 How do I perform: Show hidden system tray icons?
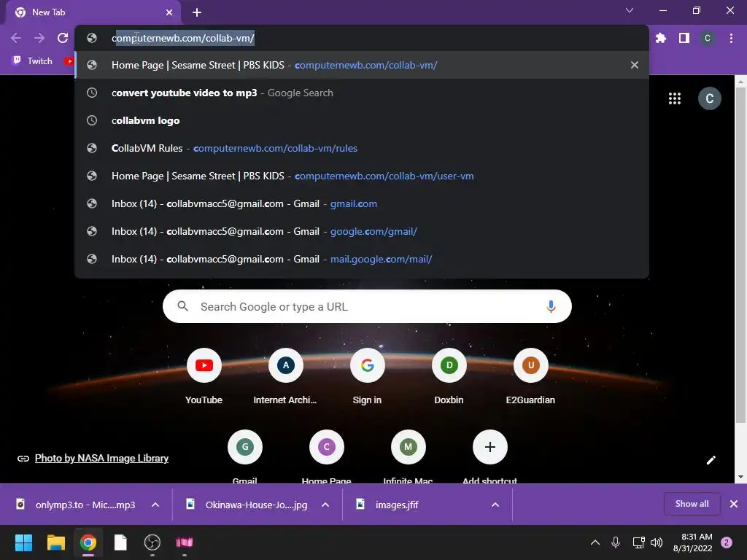(595, 542)
